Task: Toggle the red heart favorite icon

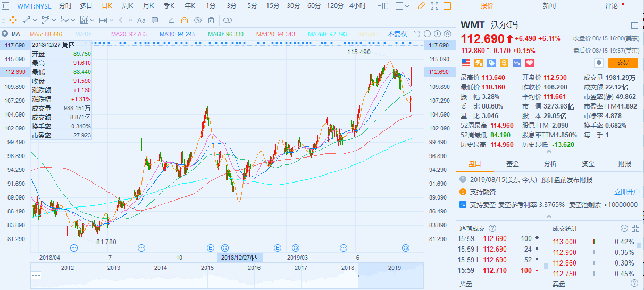Action: coord(530,63)
